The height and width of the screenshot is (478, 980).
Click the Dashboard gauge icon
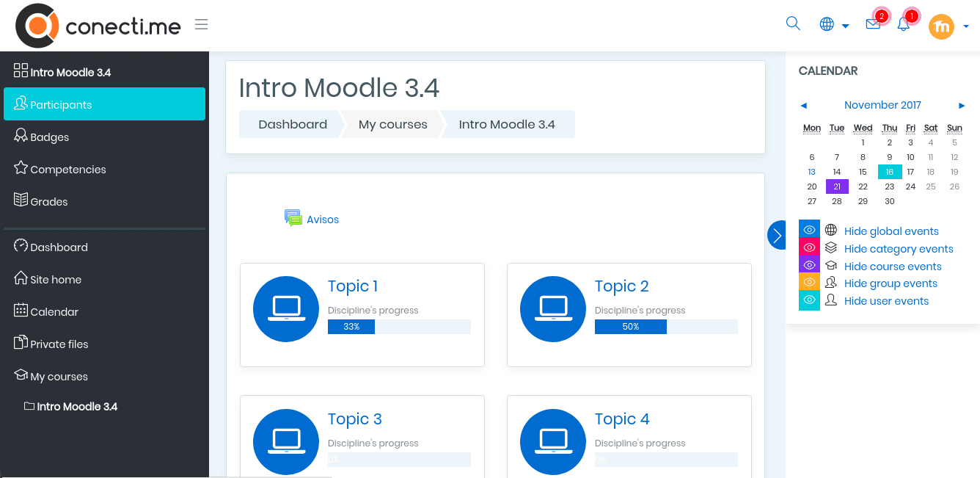click(x=21, y=246)
